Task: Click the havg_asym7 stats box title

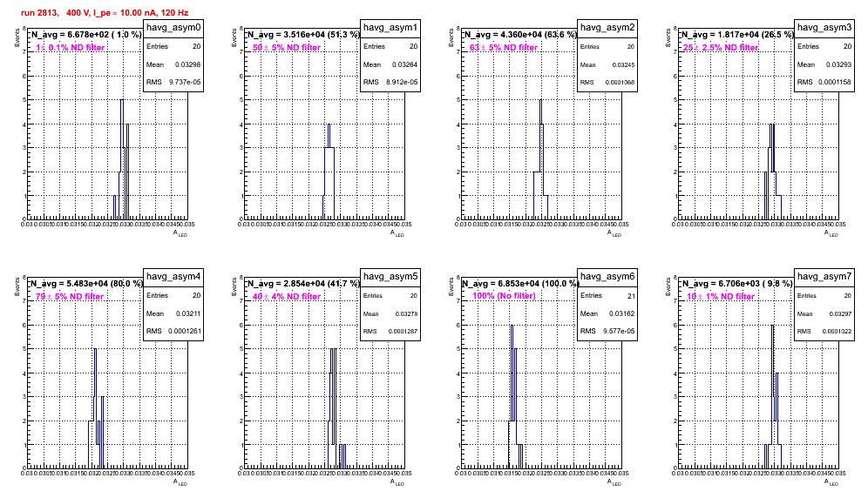Action: [x=824, y=277]
